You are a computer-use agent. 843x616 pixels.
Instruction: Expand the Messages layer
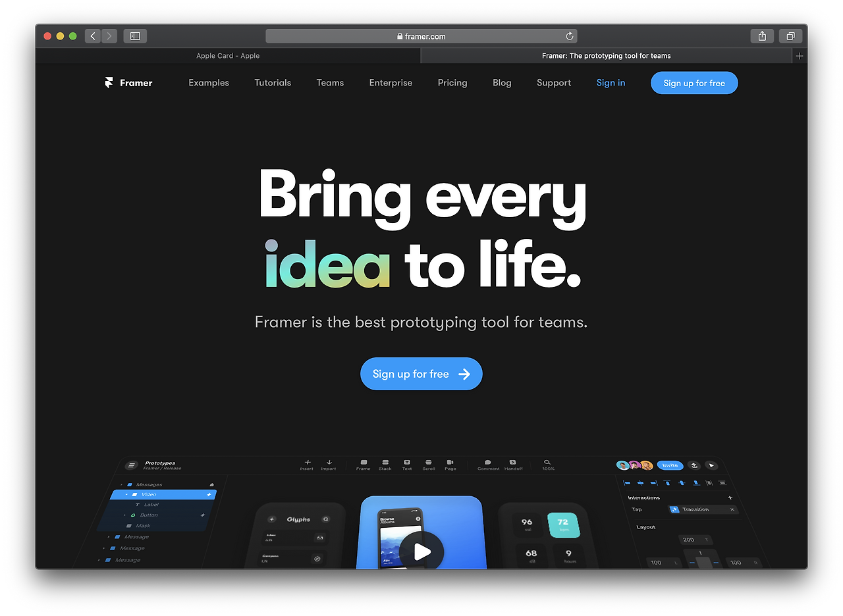pyautogui.click(x=121, y=484)
